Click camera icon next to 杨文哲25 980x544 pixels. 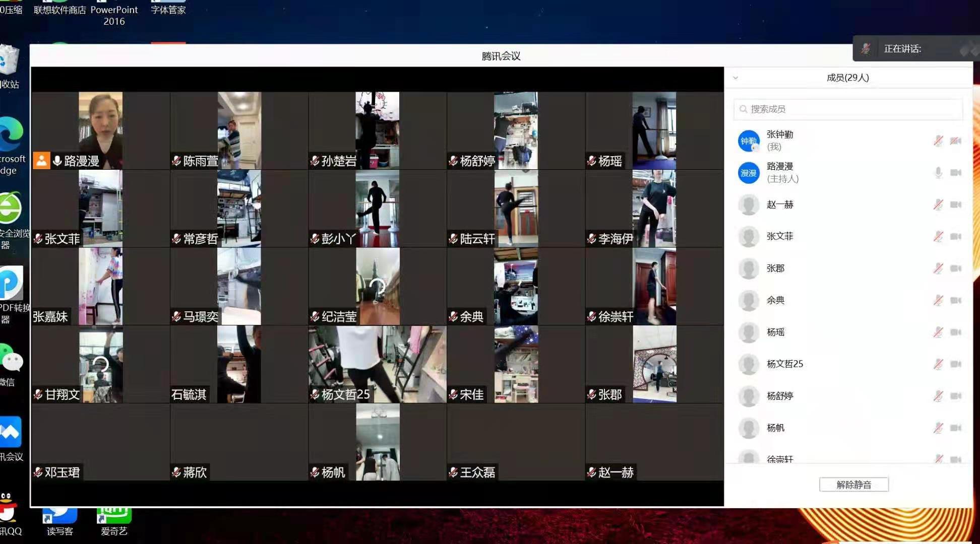(x=955, y=364)
